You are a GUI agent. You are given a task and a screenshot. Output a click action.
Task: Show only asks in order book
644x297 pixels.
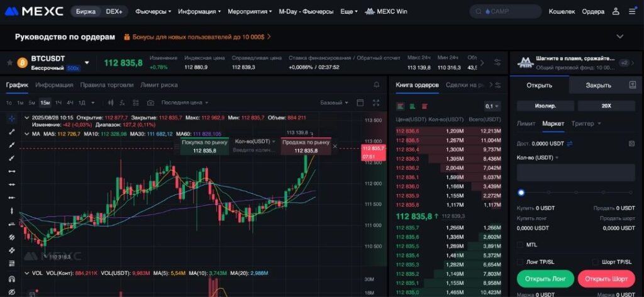(x=425, y=106)
